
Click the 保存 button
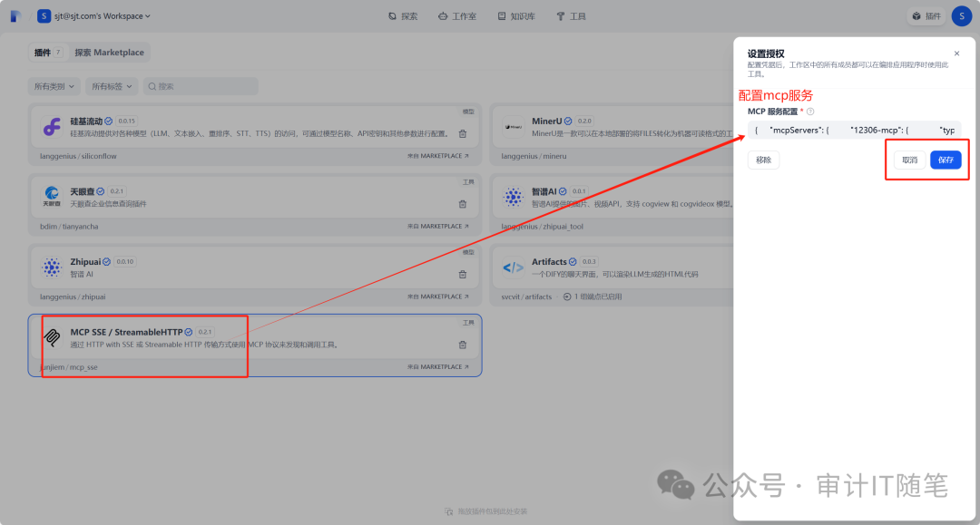point(946,160)
